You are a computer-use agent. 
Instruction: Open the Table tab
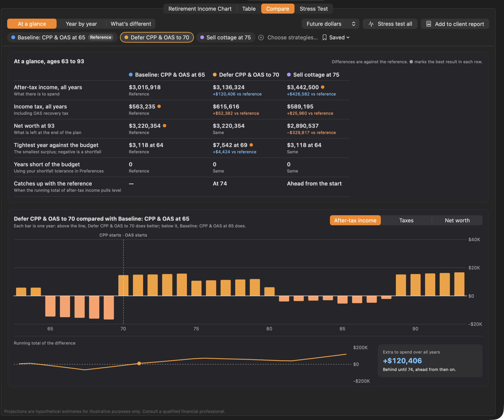click(249, 9)
